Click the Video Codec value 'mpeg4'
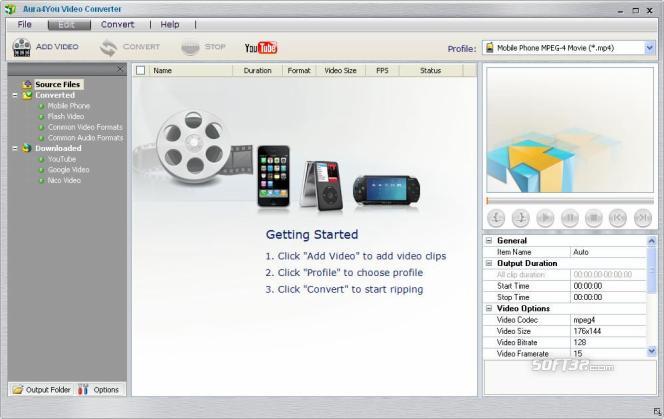Image resolution: width=664 pixels, height=419 pixels. [608, 320]
